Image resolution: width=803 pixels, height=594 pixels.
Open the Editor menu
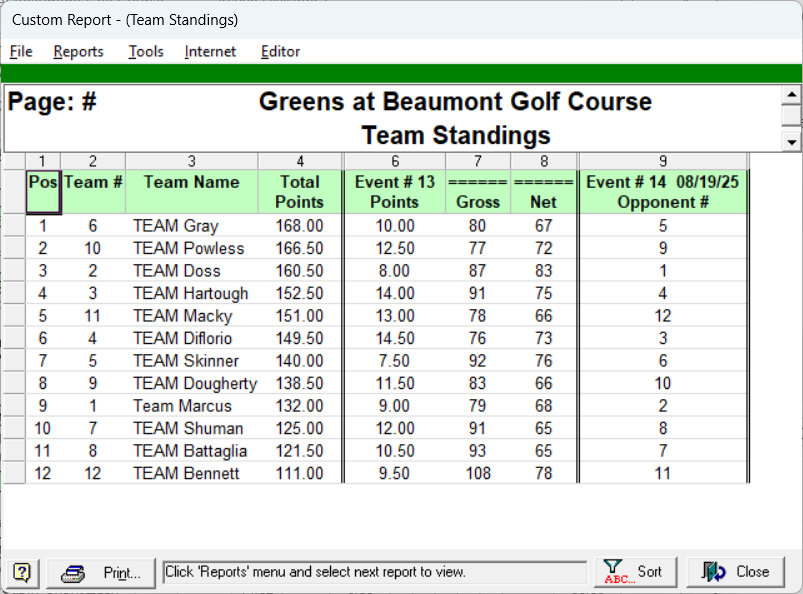coord(280,52)
